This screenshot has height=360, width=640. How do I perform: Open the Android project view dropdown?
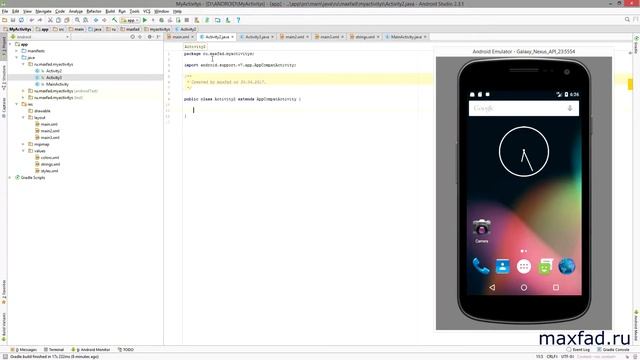(x=40, y=37)
